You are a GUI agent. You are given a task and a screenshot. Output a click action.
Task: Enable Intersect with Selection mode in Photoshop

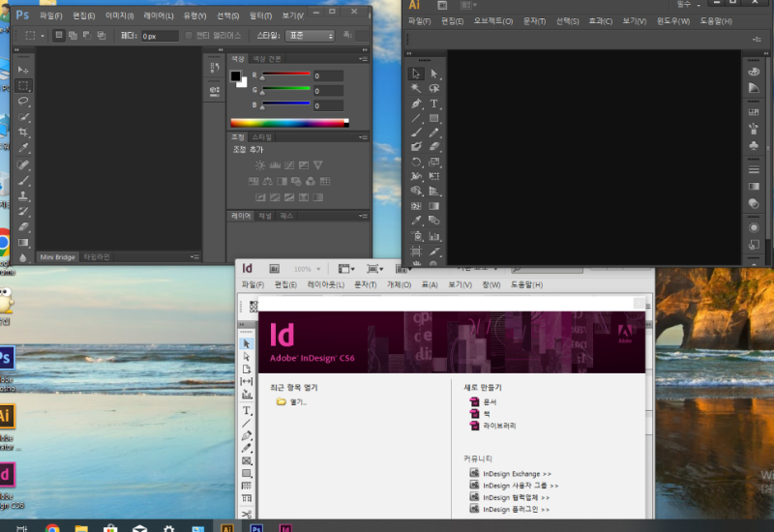click(x=102, y=35)
